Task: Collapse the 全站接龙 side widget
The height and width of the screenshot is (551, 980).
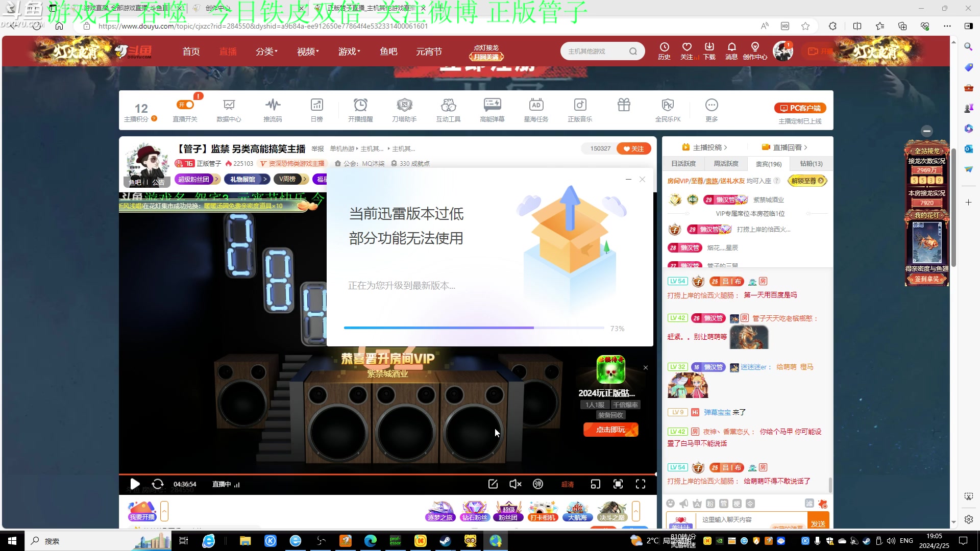Action: 927,131
